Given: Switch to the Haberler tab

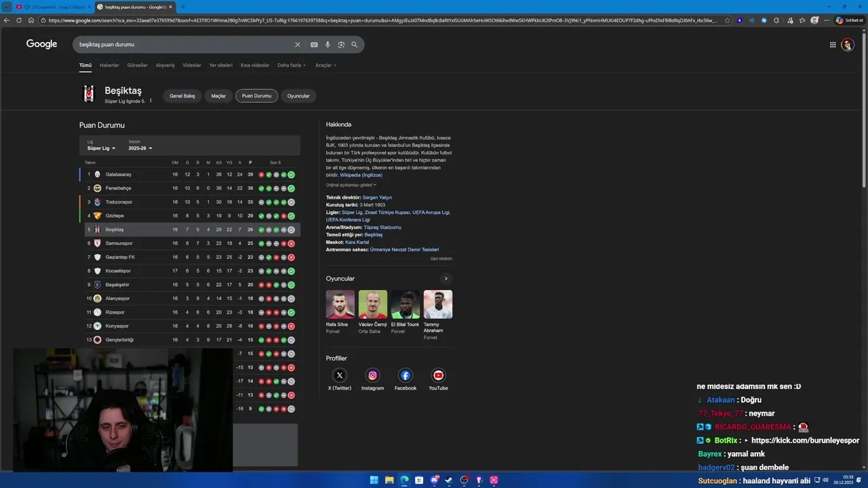Looking at the screenshot, I should 109,65.
